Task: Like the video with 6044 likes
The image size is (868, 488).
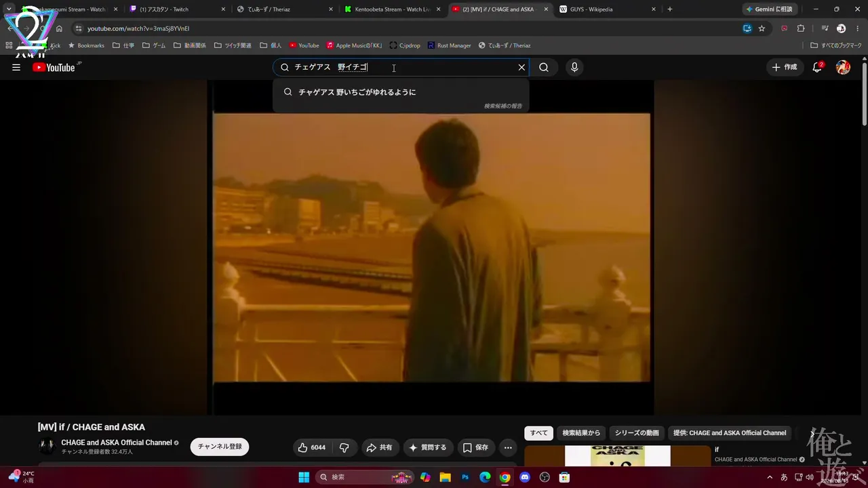Action: (312, 447)
